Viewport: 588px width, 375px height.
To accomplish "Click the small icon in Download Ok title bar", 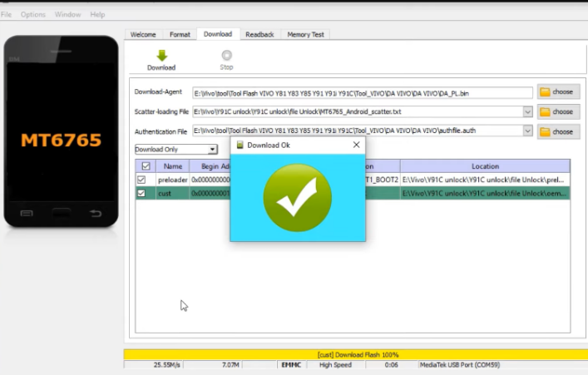I will 240,145.
